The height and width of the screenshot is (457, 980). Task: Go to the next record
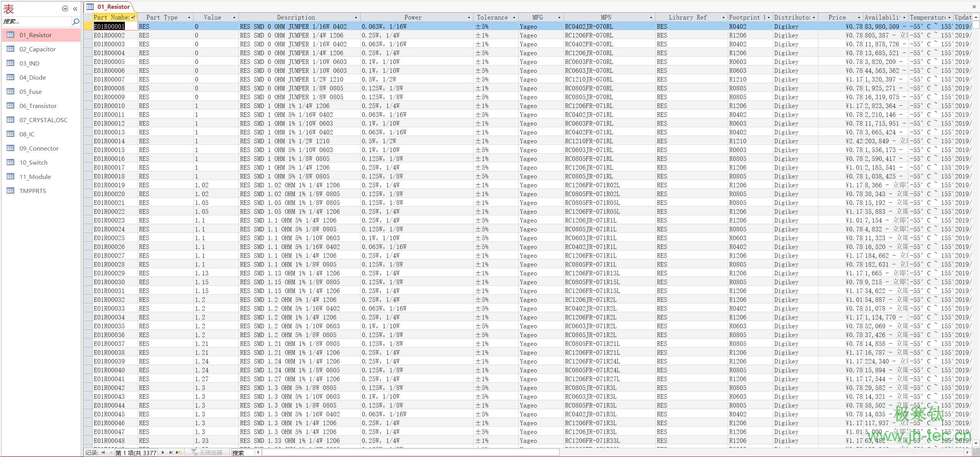click(x=163, y=452)
